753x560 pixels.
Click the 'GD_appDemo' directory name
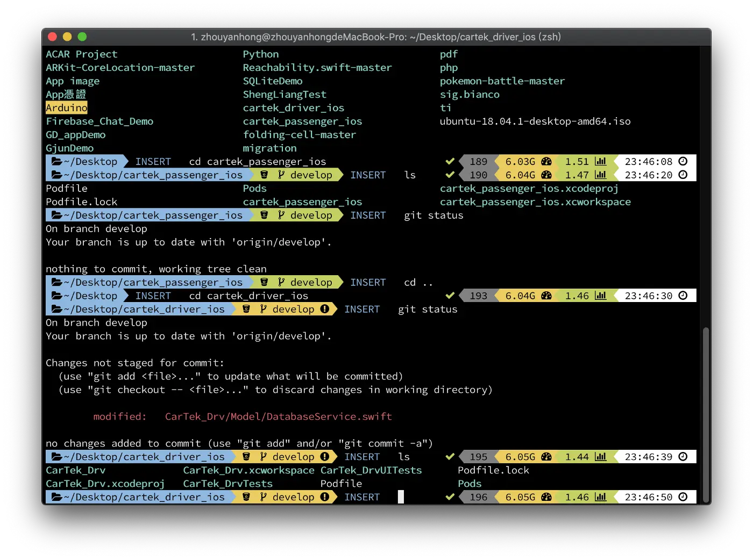point(76,135)
